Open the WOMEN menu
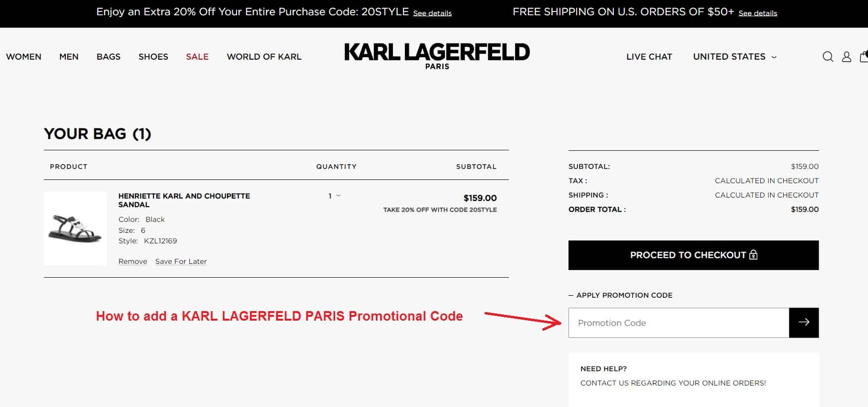Image resolution: width=868 pixels, height=407 pixels. (23, 56)
